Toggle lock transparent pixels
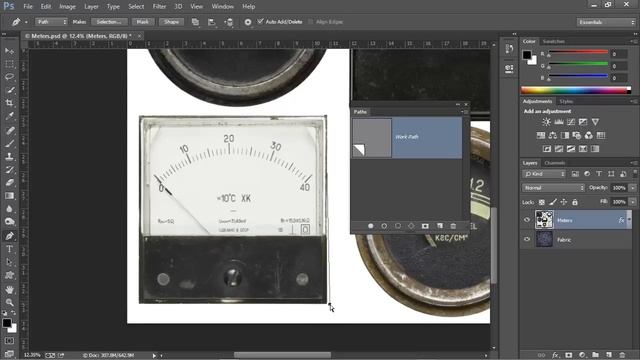Viewport: 640px width, 360px height. (542, 202)
